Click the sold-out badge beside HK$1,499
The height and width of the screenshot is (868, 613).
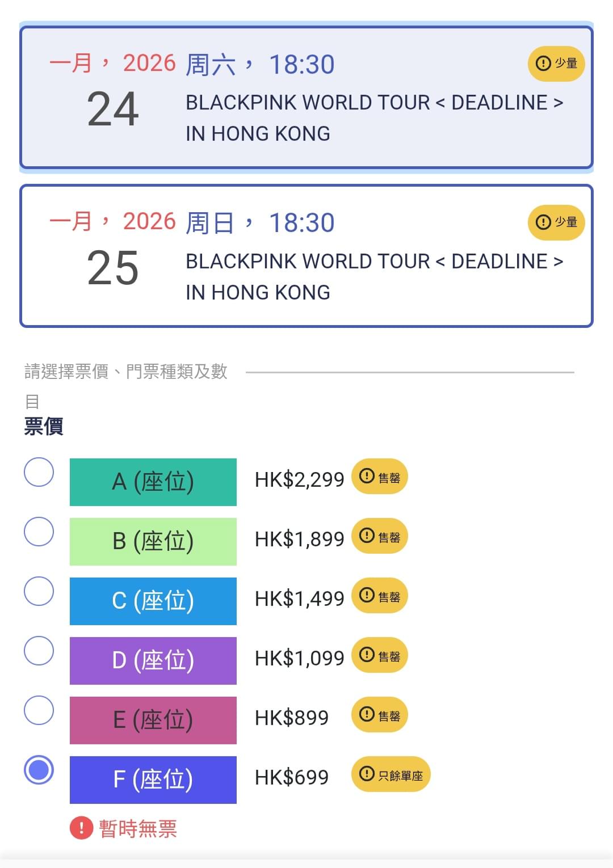[x=380, y=596]
